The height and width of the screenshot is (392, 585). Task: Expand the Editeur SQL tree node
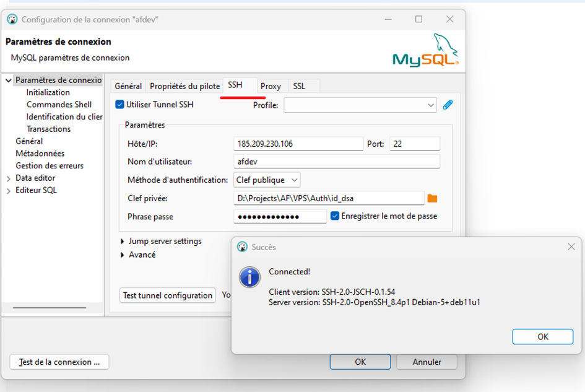click(x=8, y=191)
